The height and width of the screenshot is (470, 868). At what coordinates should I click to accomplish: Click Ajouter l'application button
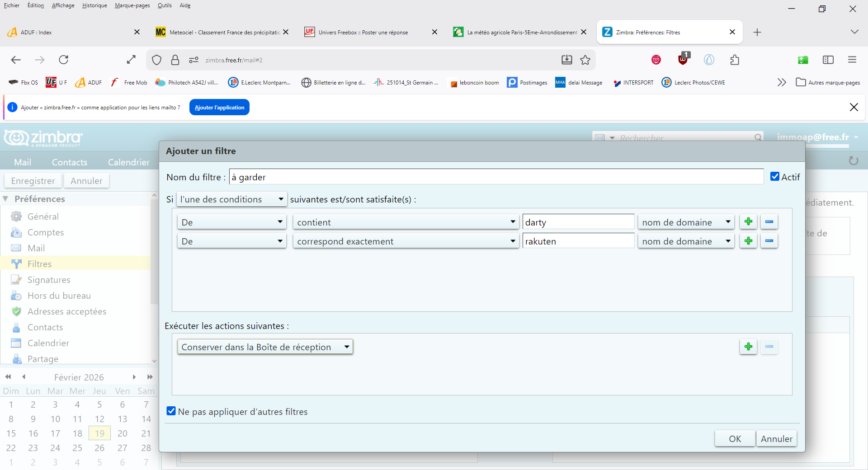coord(219,107)
